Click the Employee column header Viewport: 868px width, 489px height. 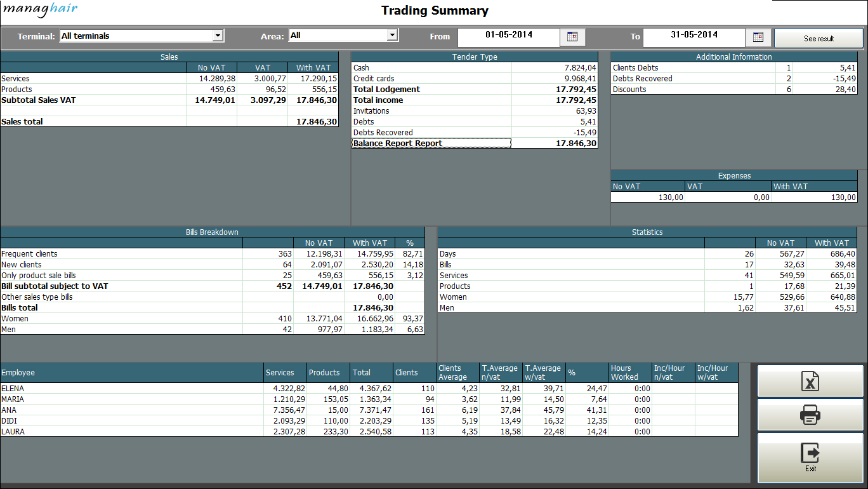coord(132,373)
